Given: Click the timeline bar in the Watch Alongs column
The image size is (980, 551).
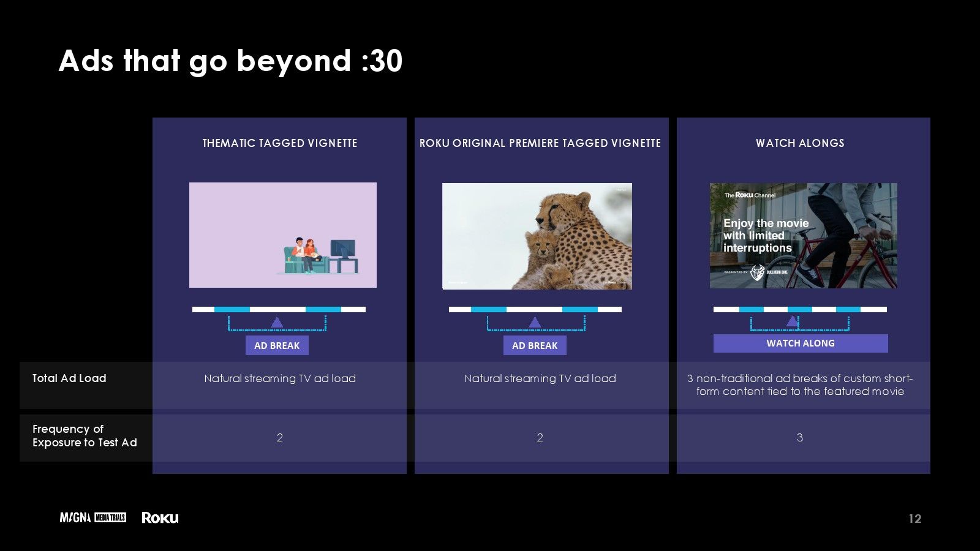Looking at the screenshot, I should [800, 310].
